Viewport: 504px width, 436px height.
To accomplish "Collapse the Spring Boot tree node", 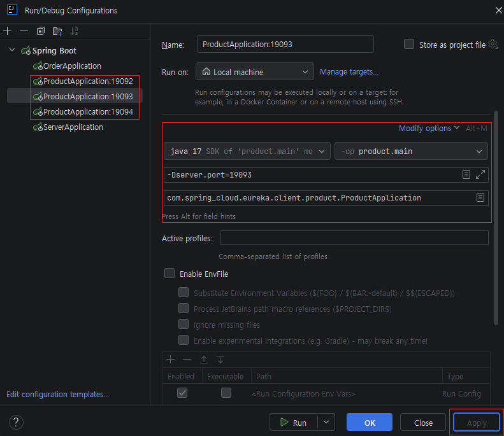I will click(12, 50).
